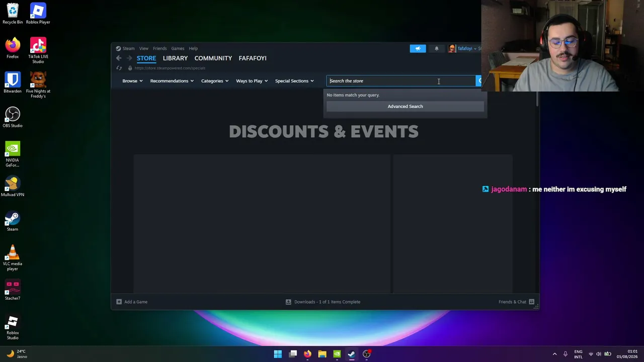Click the store search magnifier button
The width and height of the screenshot is (644, 362).
tap(478, 81)
